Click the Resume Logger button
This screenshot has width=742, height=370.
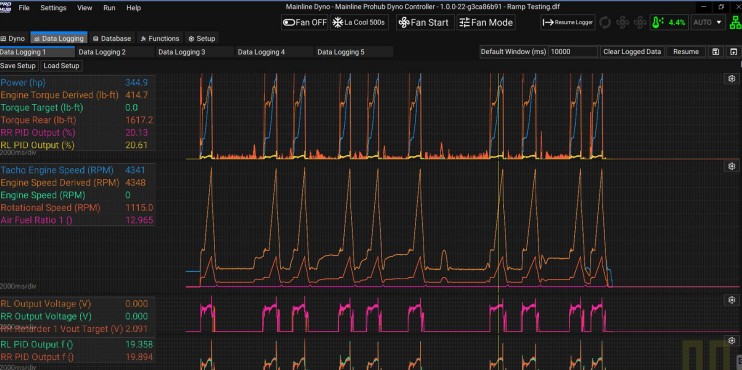(x=568, y=22)
